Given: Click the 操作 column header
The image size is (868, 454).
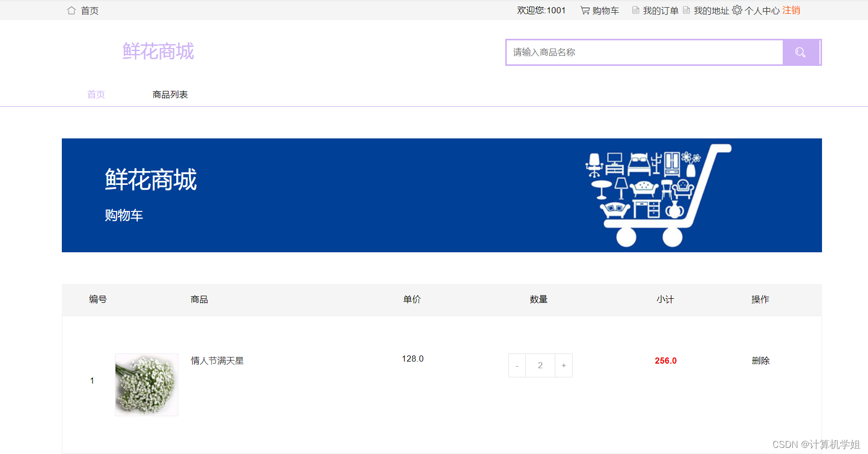Looking at the screenshot, I should pos(760,299).
